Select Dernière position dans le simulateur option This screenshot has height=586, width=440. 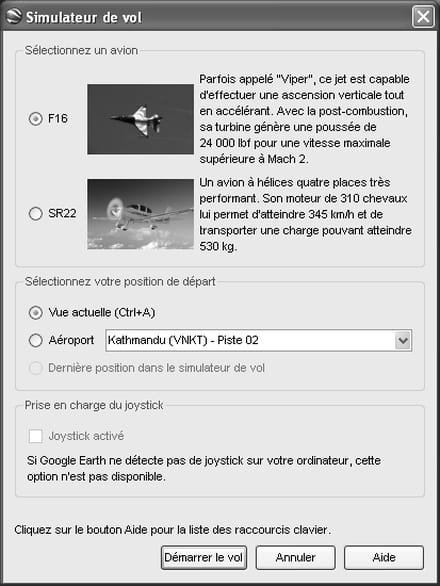tap(36, 368)
